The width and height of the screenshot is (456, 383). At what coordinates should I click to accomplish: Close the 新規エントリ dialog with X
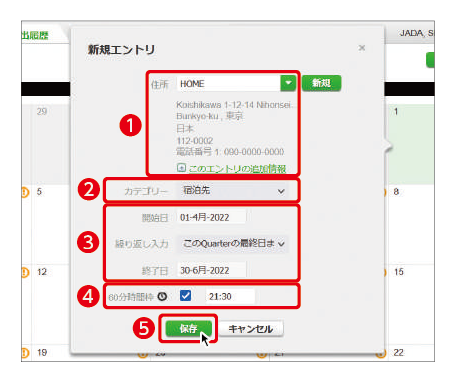click(x=362, y=48)
